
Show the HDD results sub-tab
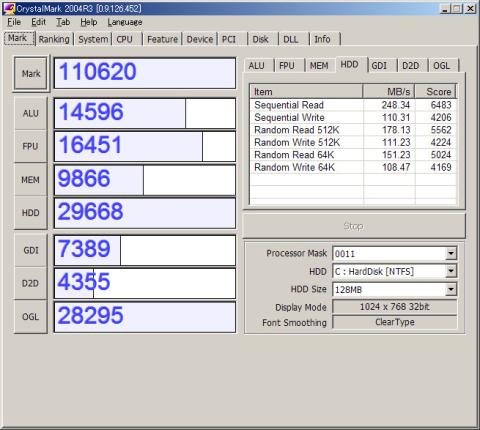(x=351, y=64)
